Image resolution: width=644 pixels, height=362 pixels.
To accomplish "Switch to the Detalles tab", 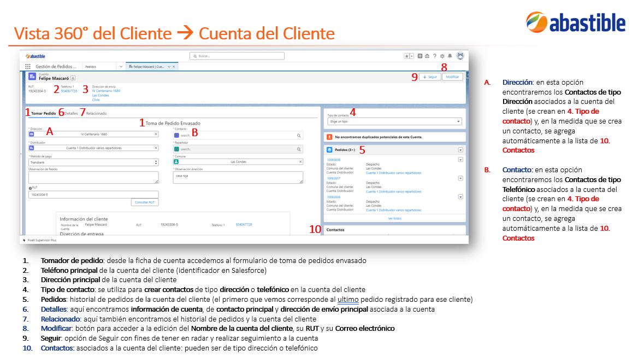I will point(71,114).
